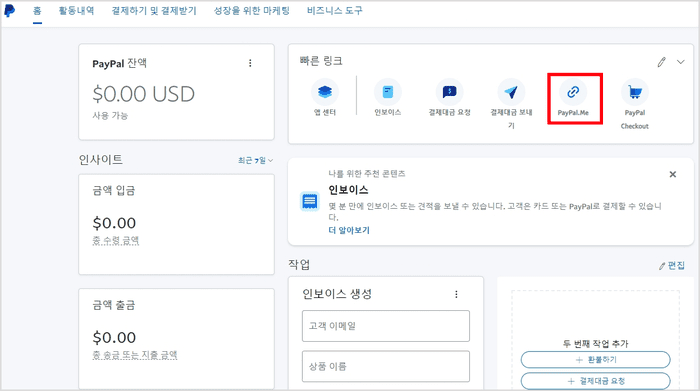Click the 두 번째 작업 추가 text

tap(596, 344)
